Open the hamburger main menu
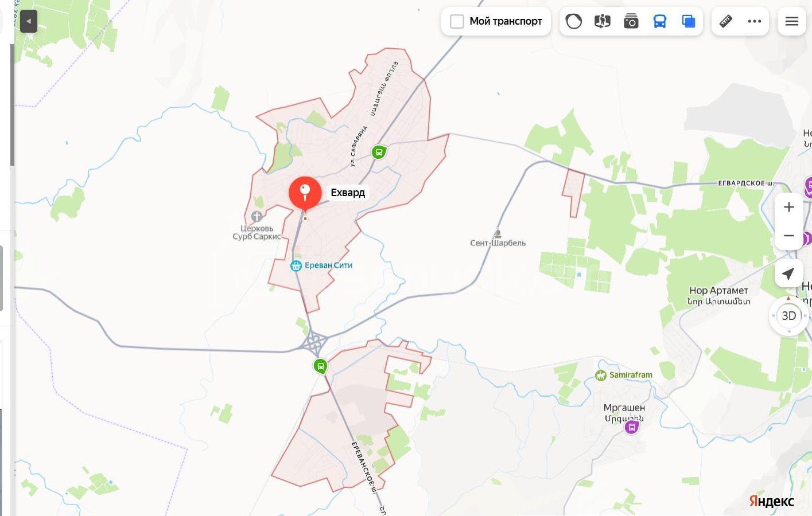This screenshot has width=812, height=516. (x=792, y=22)
